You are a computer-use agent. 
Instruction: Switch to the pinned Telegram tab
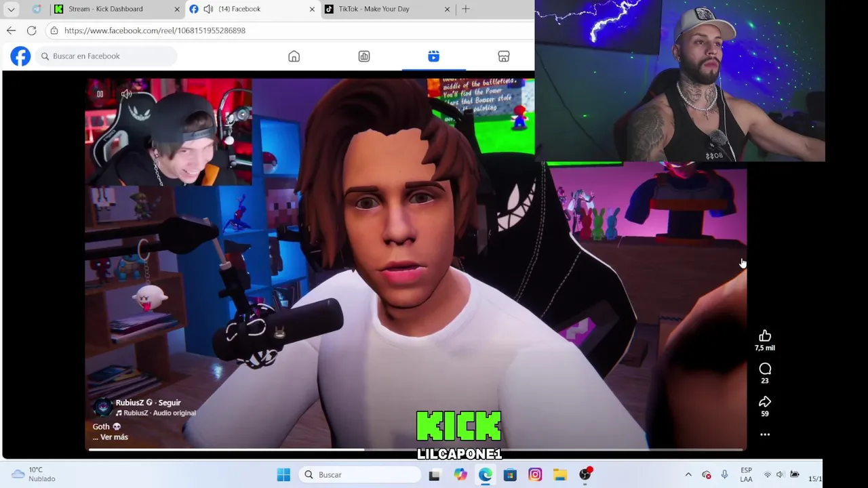click(37, 9)
